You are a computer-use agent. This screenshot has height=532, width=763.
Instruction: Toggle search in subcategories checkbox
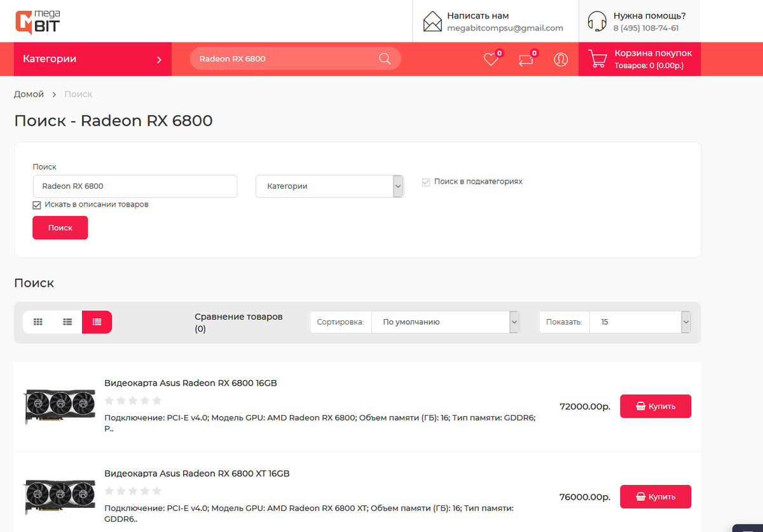[x=426, y=182]
